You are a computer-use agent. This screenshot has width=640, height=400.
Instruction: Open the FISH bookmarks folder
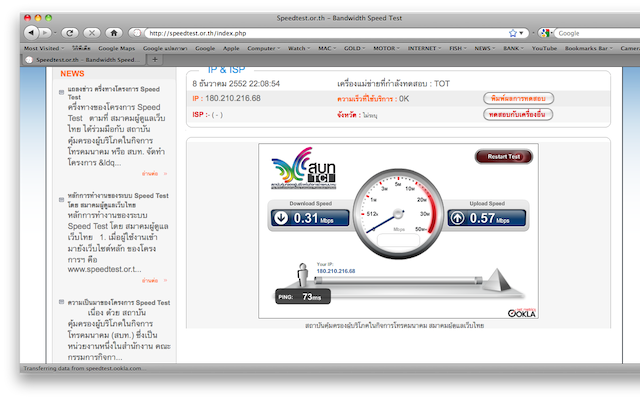(458, 48)
